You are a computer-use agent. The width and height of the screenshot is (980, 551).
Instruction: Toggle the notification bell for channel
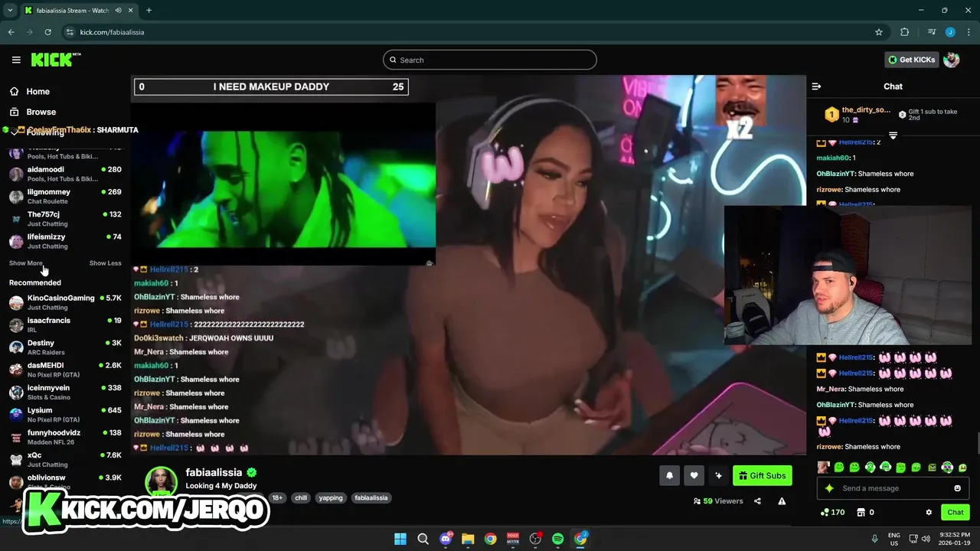click(669, 475)
